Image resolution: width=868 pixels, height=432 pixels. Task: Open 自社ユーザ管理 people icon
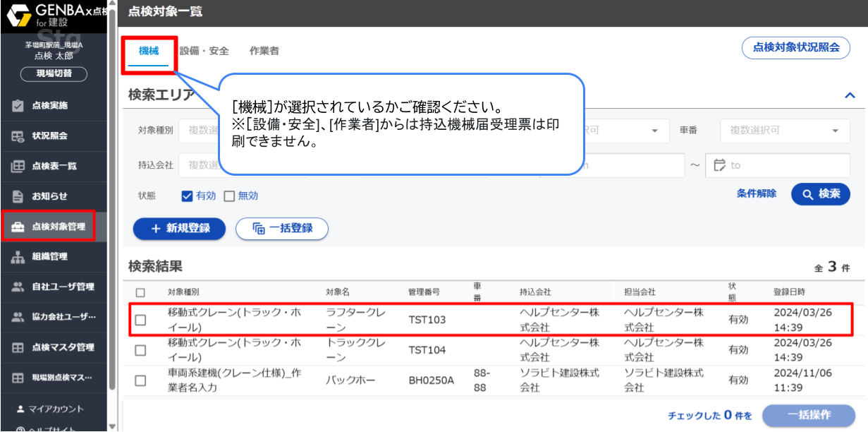[x=18, y=287]
